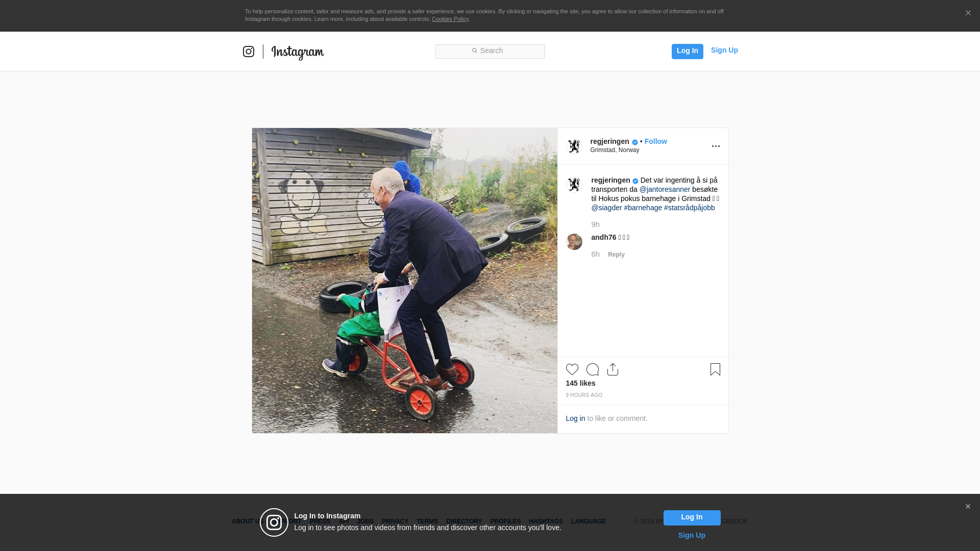The image size is (980, 551).
Task: Reply to andh76's comment
Action: pyautogui.click(x=616, y=255)
